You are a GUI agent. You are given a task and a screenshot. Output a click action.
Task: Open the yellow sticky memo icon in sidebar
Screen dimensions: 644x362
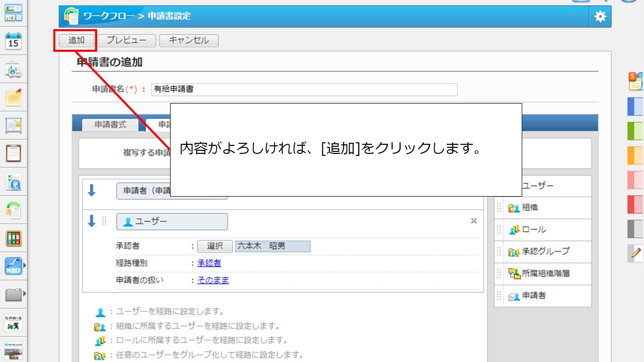14,97
